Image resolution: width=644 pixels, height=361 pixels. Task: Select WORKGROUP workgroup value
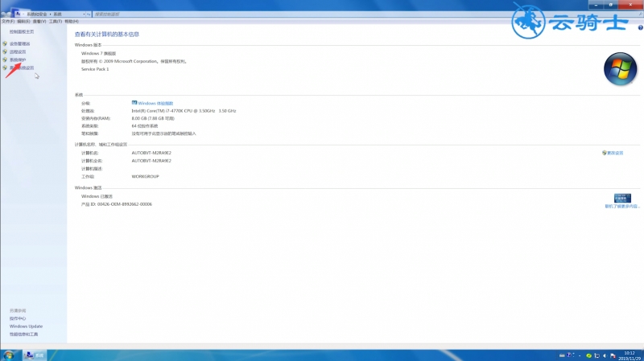click(145, 176)
